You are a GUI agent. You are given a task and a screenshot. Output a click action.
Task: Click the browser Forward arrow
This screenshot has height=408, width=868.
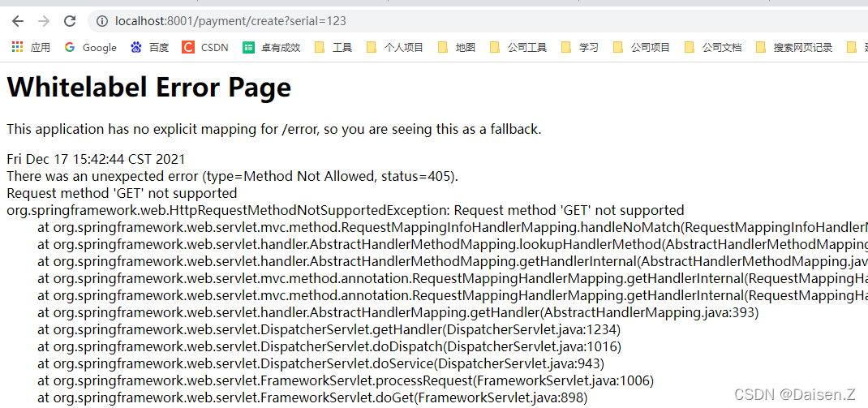pos(44,22)
